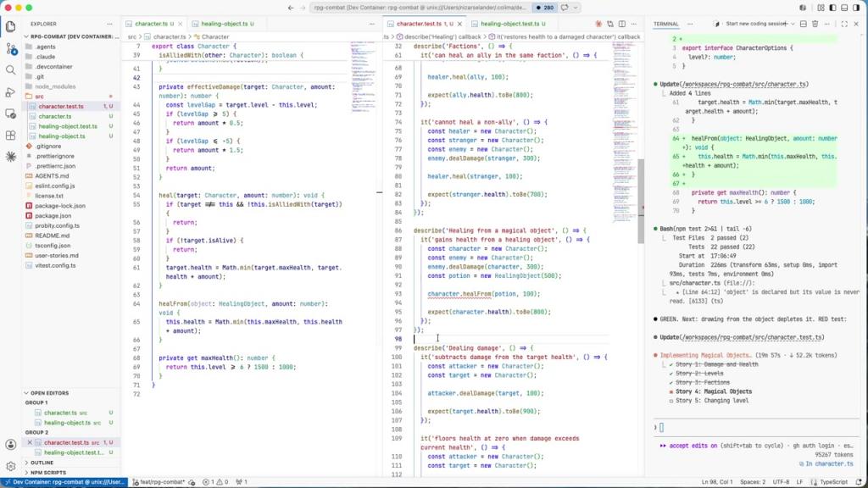Click Spaces: 2 indentation setting
The image size is (868, 488).
pyautogui.click(x=753, y=482)
